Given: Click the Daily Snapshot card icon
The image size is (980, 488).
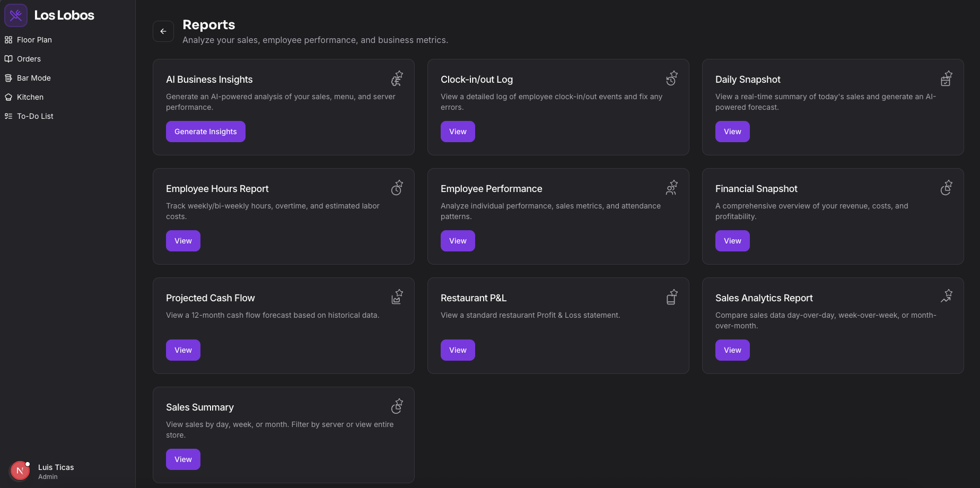Looking at the screenshot, I should coord(946,78).
